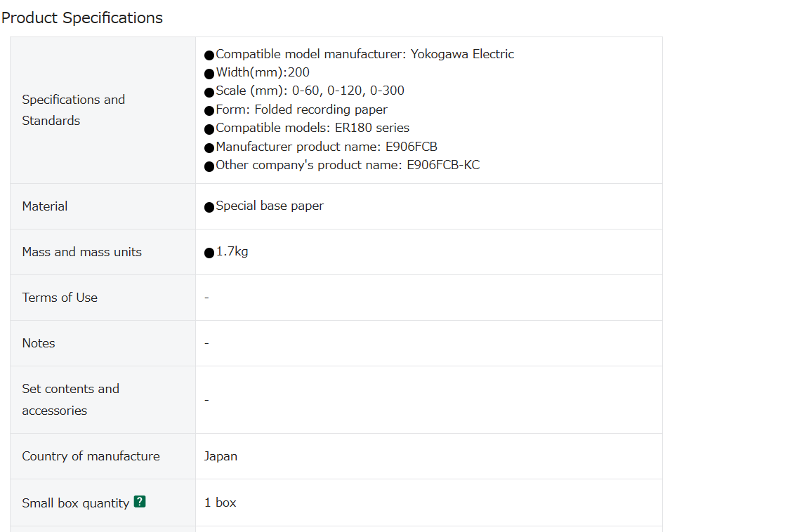Viewport: 809px width, 532px height.
Task: Click the Mass and mass units label
Action: pos(81,252)
